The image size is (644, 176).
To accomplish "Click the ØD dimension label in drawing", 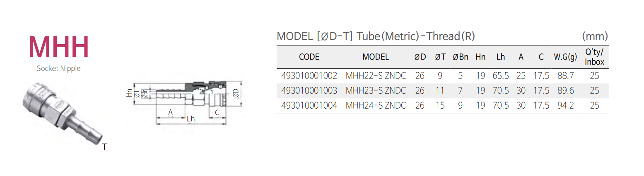I will (x=235, y=93).
